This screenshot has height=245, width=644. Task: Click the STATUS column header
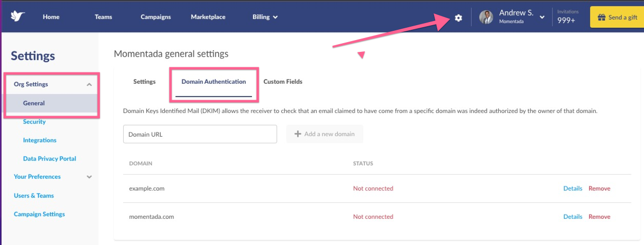[x=363, y=163]
